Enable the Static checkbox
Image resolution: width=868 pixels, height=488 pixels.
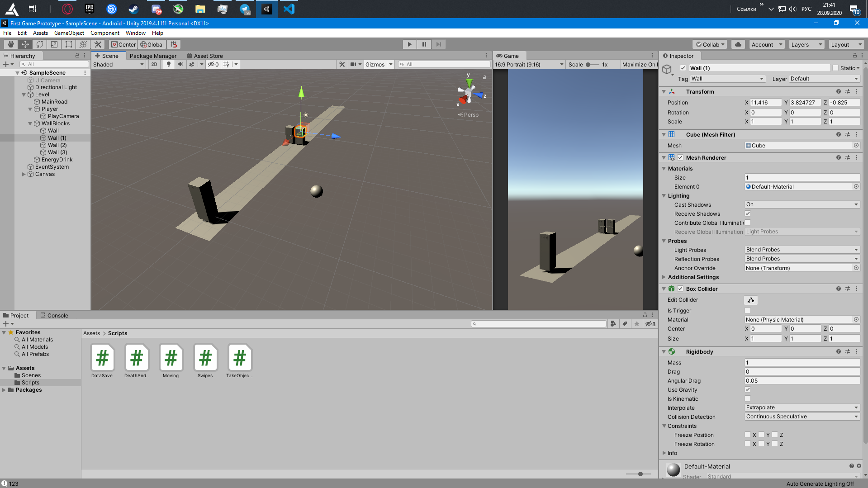click(835, 68)
